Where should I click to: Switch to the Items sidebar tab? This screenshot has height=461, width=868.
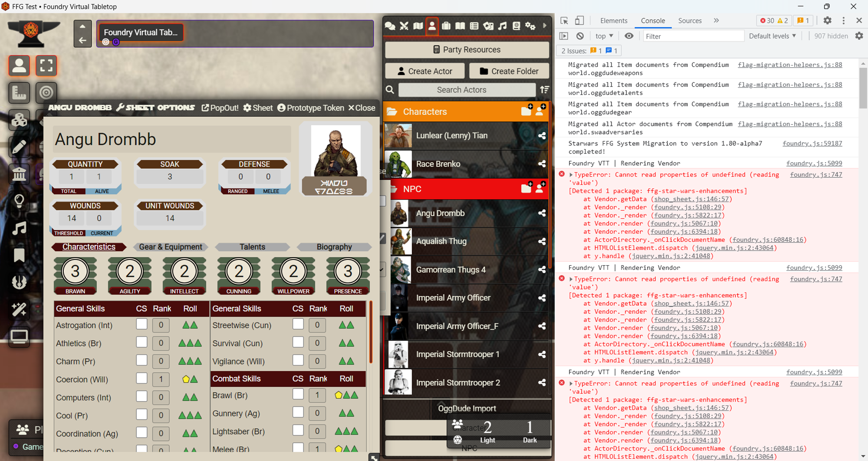(x=446, y=26)
